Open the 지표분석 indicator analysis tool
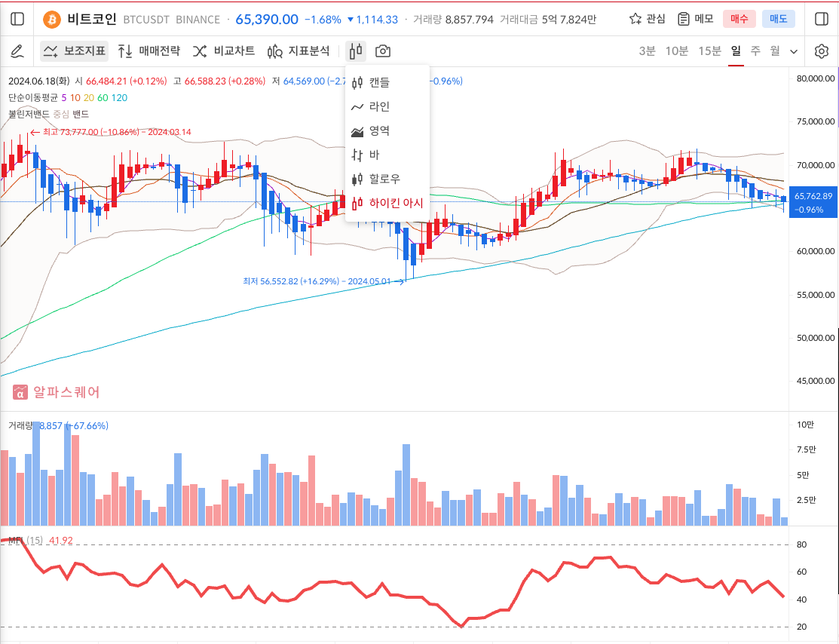Viewport: 839px width, 644px height. [x=299, y=51]
